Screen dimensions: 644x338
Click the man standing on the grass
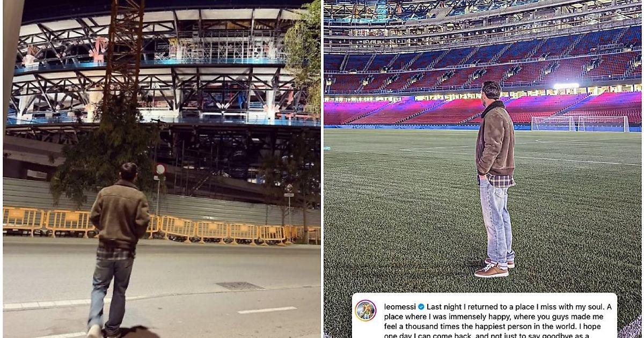495,179
